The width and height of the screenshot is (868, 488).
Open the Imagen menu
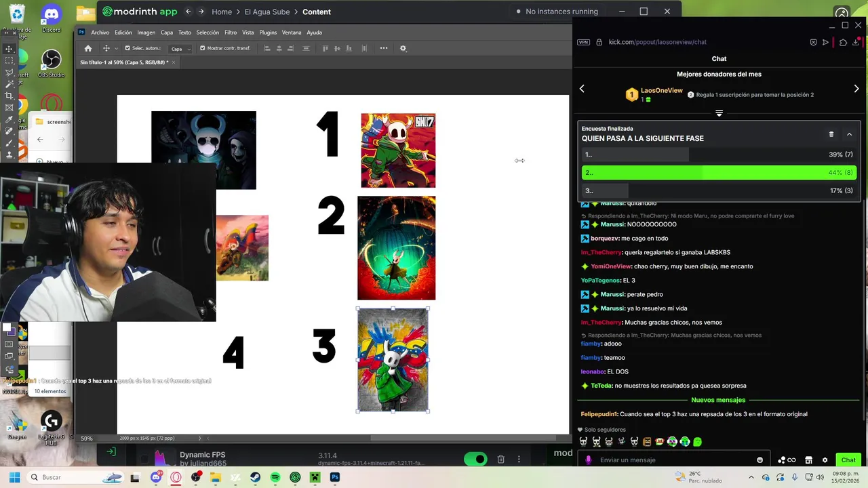146,33
